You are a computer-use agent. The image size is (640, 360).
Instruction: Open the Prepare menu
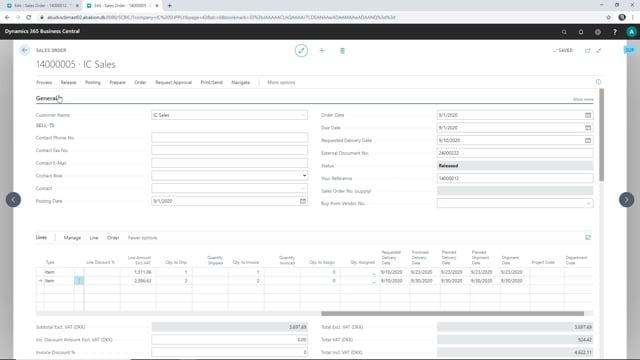pos(118,82)
